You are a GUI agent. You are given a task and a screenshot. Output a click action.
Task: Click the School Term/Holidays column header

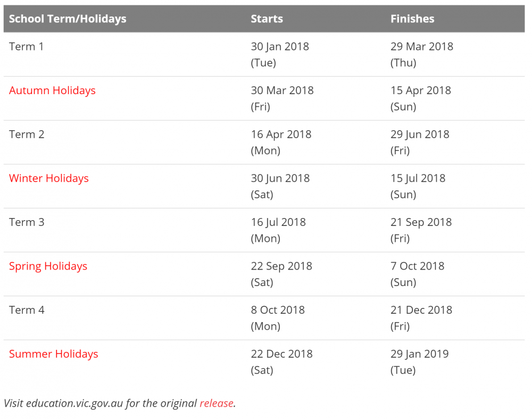click(x=68, y=19)
